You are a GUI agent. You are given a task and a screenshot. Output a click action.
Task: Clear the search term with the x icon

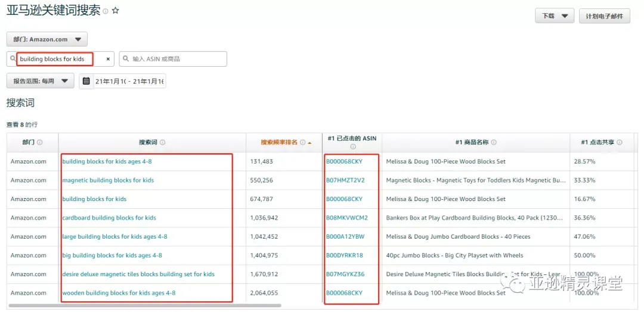point(108,59)
